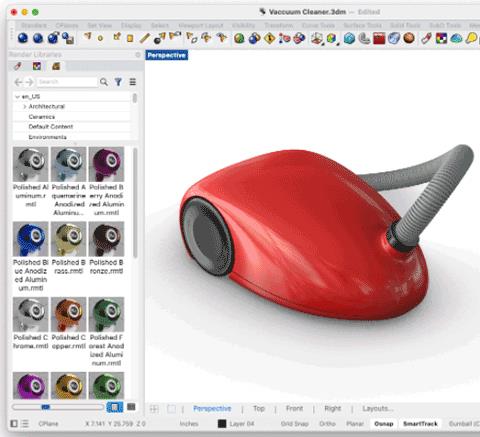Switch to the Right viewport tab

(333, 409)
